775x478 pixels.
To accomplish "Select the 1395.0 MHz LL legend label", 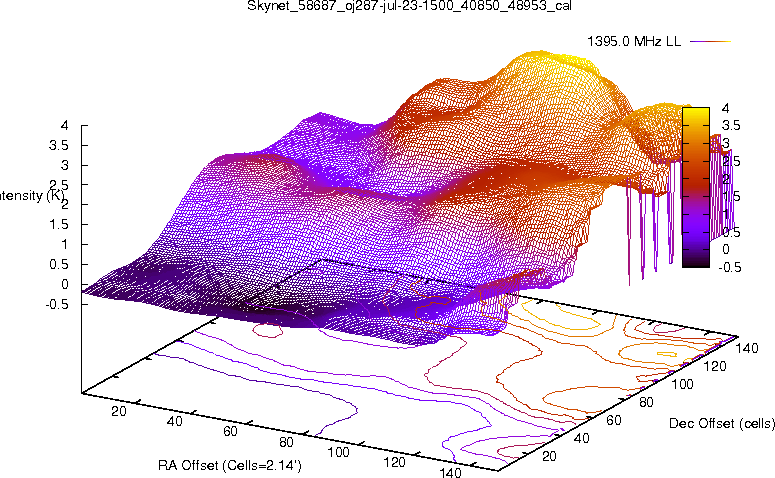I will (634, 42).
